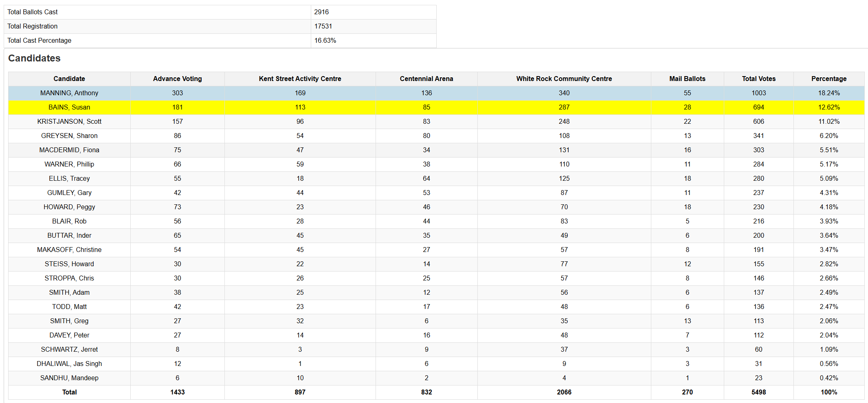This screenshot has height=403, width=868.
Task: Click the Centennial Arena column header
Action: pos(426,79)
